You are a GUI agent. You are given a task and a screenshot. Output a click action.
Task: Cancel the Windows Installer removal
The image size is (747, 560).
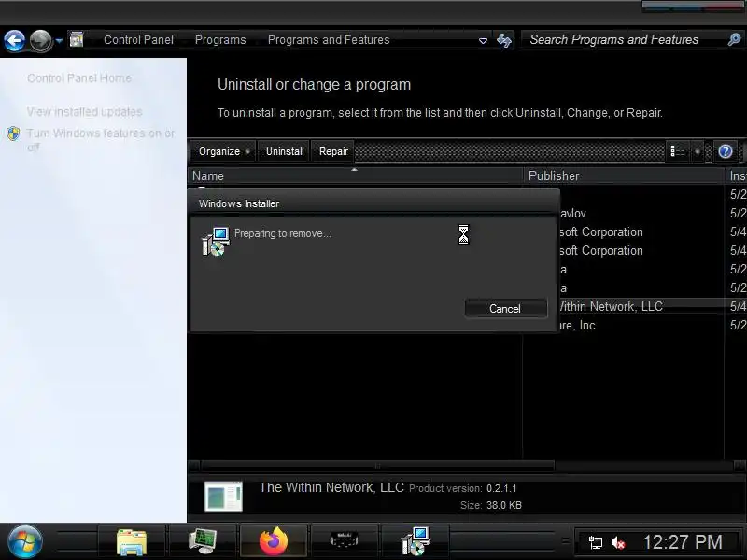pyautogui.click(x=505, y=309)
